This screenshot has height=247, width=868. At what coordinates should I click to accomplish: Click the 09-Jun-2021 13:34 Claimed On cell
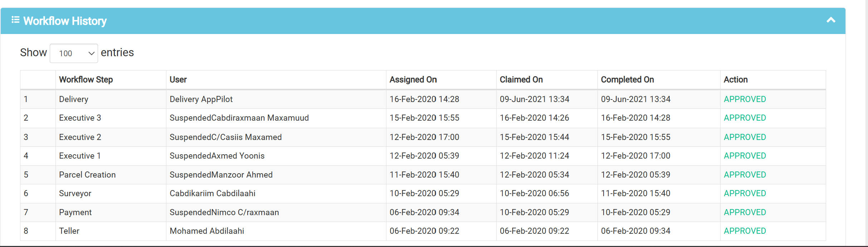click(547, 99)
